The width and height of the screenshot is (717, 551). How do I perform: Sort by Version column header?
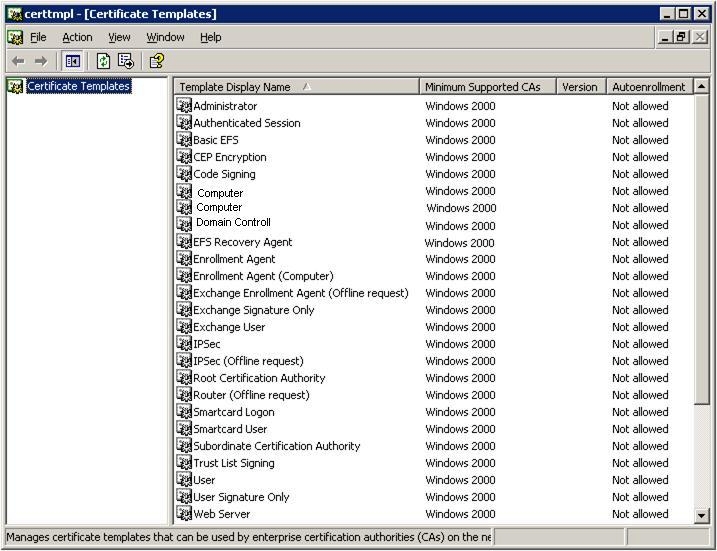[x=581, y=87]
